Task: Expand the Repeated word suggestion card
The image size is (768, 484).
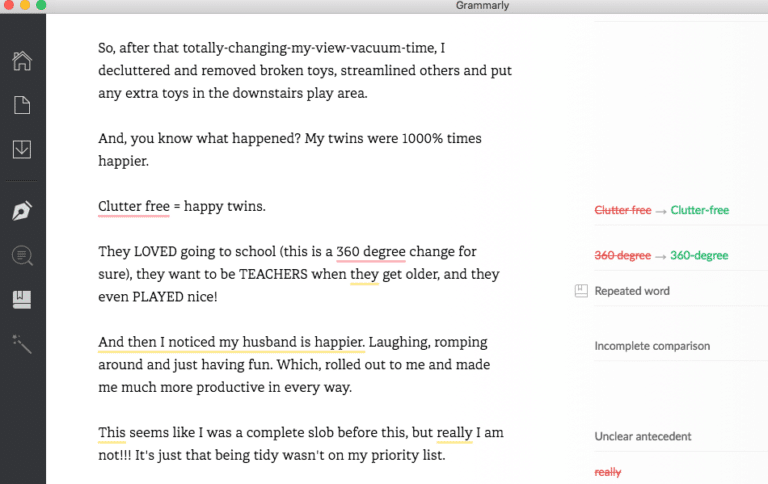Action: point(632,291)
